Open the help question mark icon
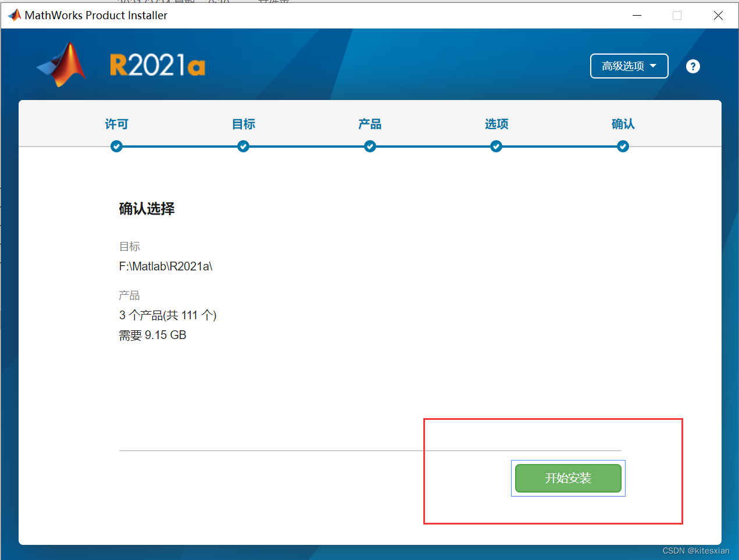This screenshot has height=560, width=739. pyautogui.click(x=692, y=66)
